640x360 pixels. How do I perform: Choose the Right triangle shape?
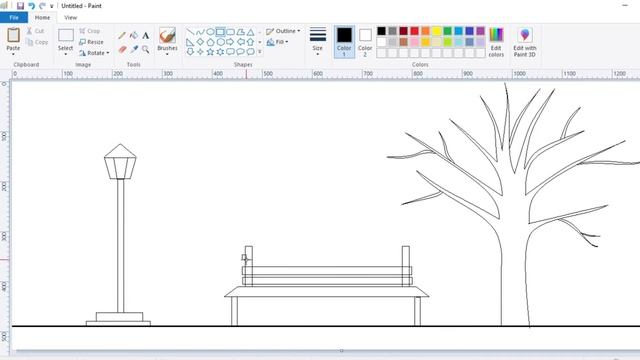click(190, 42)
